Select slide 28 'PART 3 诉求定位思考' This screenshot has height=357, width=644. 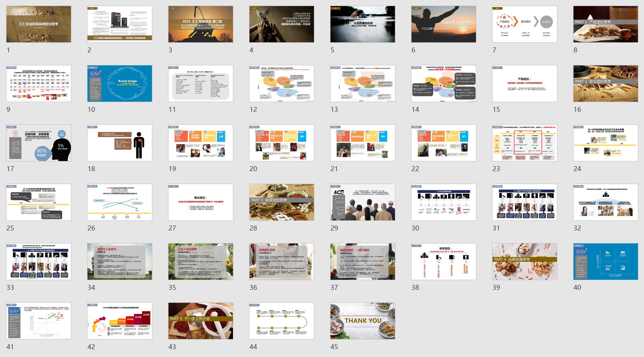click(x=281, y=202)
